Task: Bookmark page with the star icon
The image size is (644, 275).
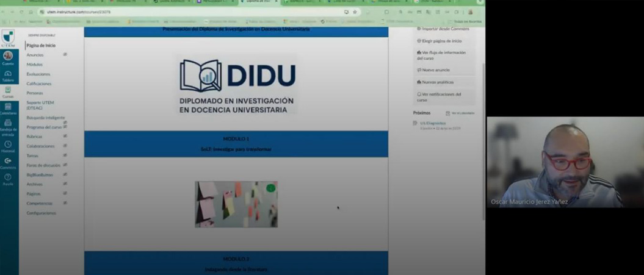Action: click(355, 12)
